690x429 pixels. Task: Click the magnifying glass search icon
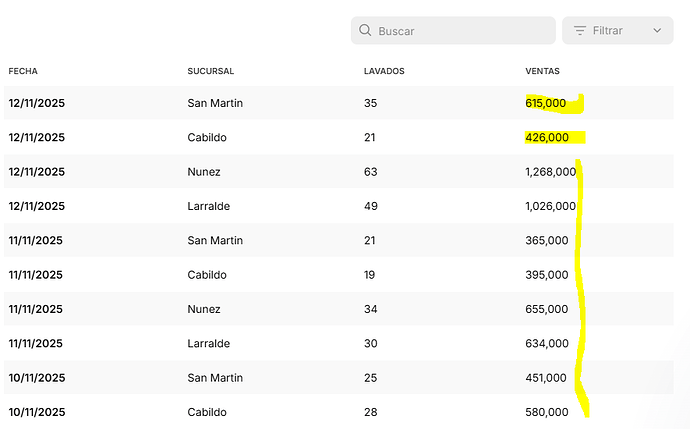tap(365, 31)
